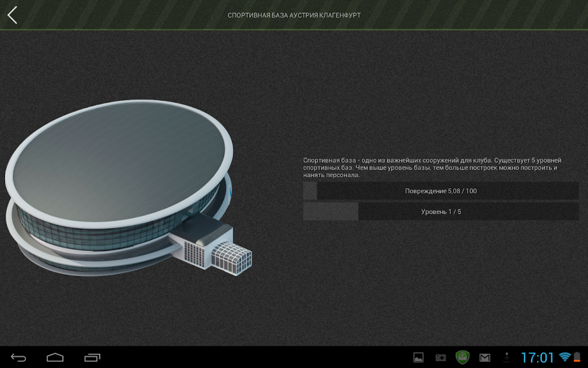This screenshot has width=588, height=368.
Task: Tap the screenshot gallery notification icon
Action: 418,357
